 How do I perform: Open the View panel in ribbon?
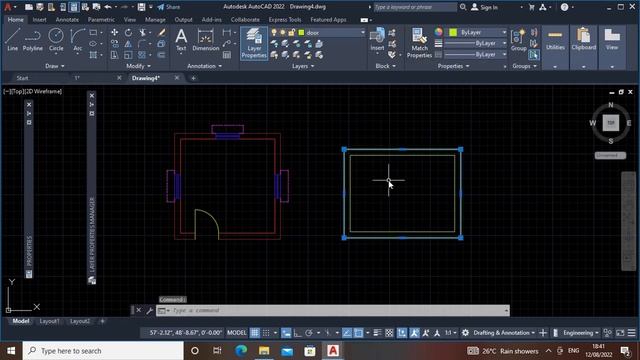pos(612,47)
